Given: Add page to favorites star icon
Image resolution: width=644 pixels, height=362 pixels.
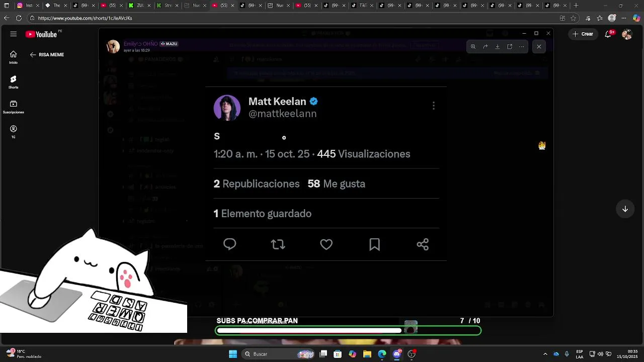Looking at the screenshot, I should click(x=574, y=18).
